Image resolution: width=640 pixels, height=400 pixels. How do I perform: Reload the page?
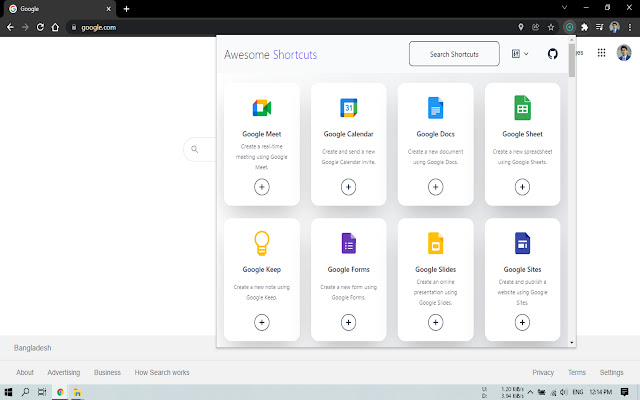(40, 27)
